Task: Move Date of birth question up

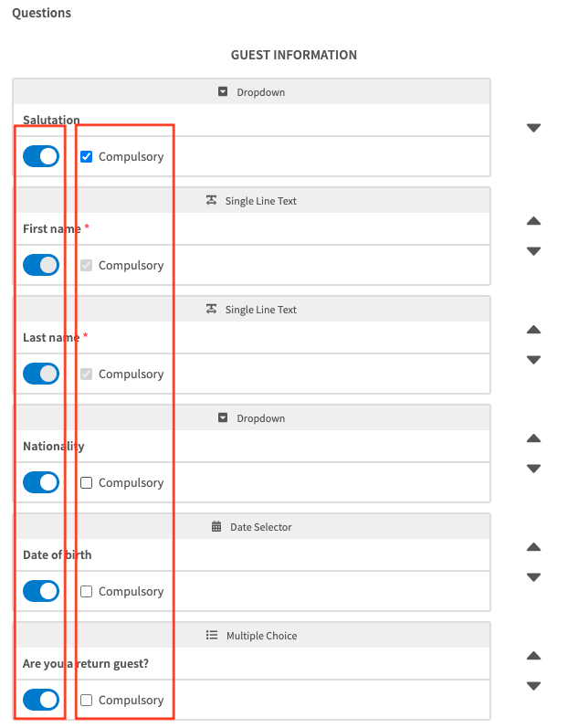Action: click(x=534, y=547)
